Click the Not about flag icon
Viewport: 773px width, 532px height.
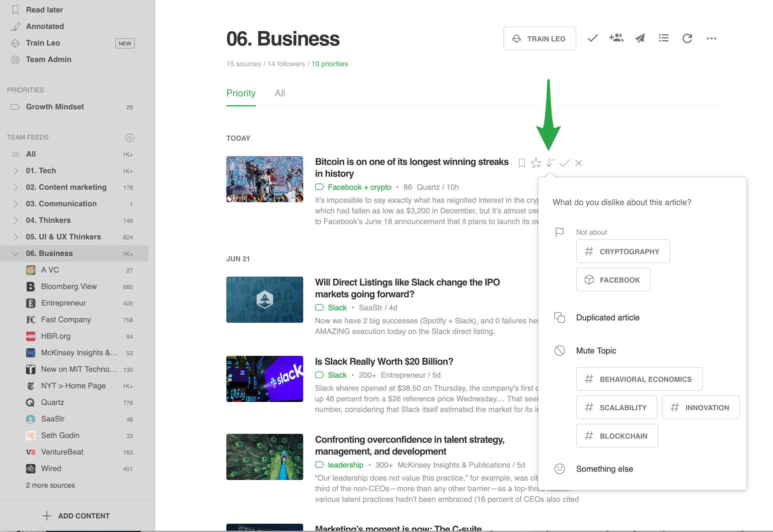tap(559, 232)
